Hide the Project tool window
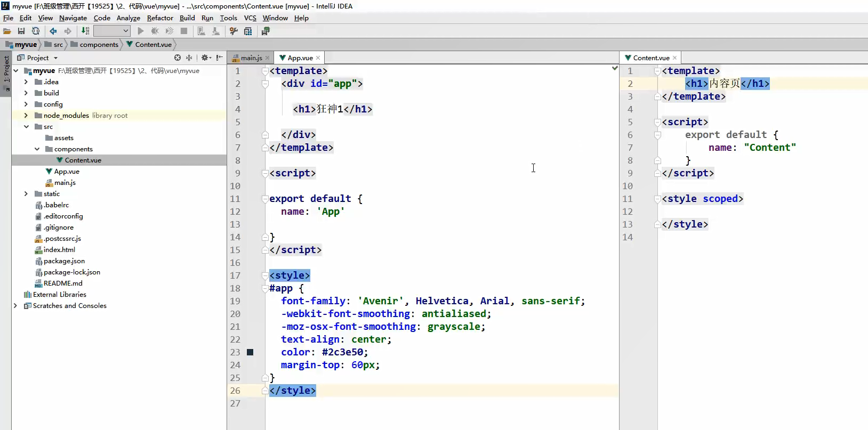Image resolution: width=868 pixels, height=430 pixels. click(x=220, y=58)
